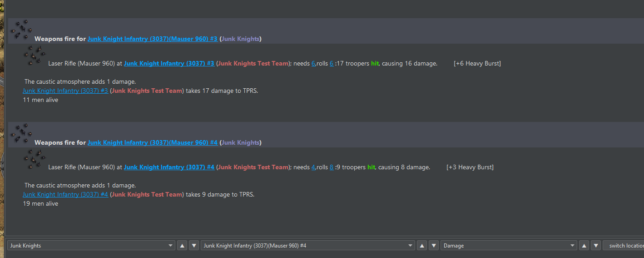The height and width of the screenshot is (258, 644).
Task: Go to previous entity report entry
Action: click(422, 246)
